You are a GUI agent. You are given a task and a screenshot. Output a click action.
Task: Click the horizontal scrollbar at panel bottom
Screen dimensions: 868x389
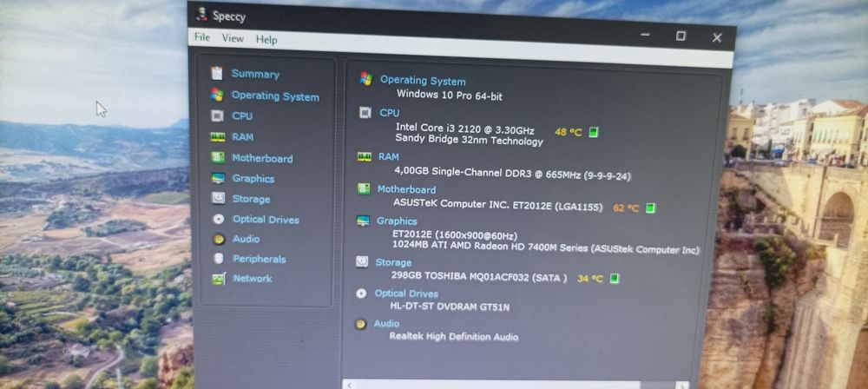point(516,385)
